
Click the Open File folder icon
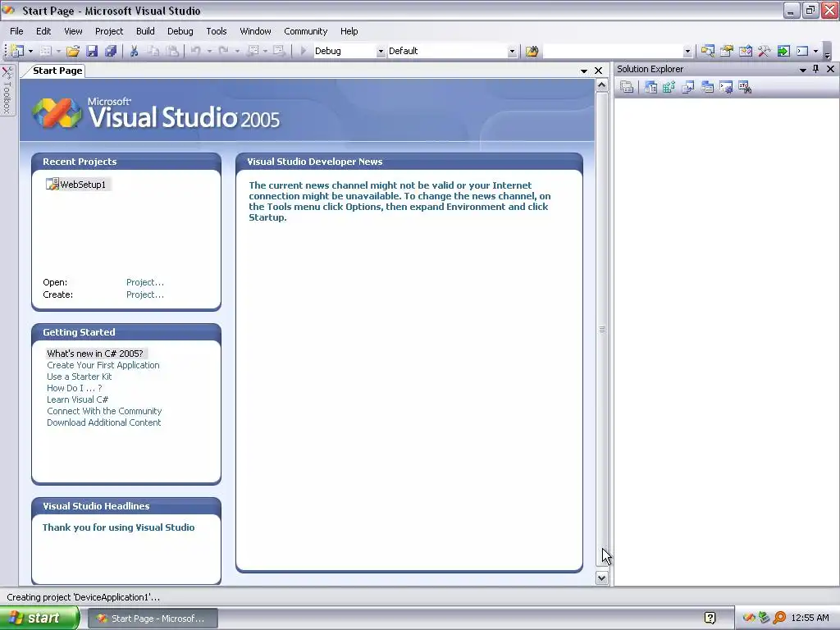click(73, 51)
